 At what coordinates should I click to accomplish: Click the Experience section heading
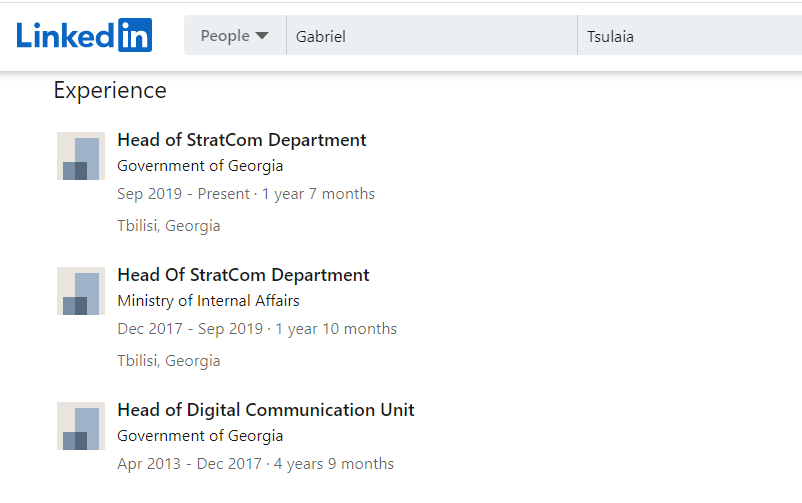[110, 91]
